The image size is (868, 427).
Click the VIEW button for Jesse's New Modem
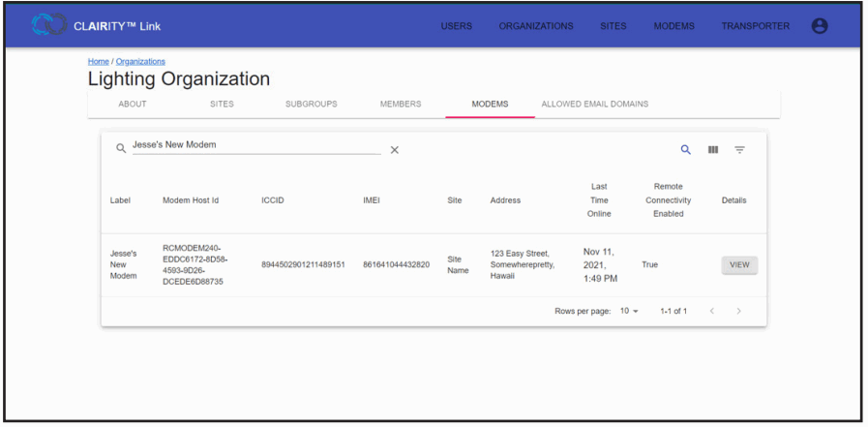pos(739,265)
